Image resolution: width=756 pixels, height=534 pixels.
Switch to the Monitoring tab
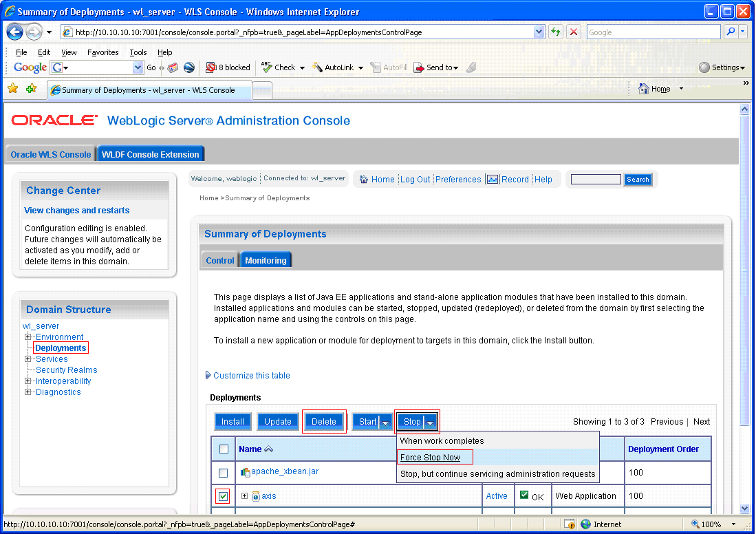(x=266, y=260)
